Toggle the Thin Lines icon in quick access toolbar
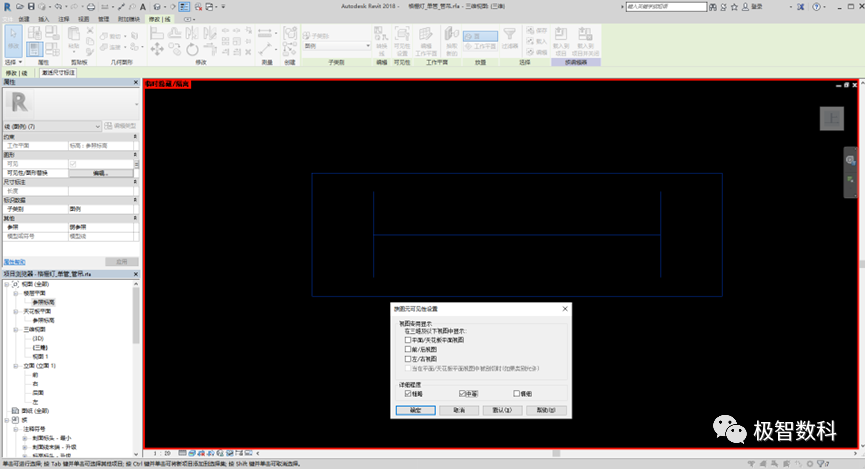Screen dimensions: 865x469 [x=184, y=7]
